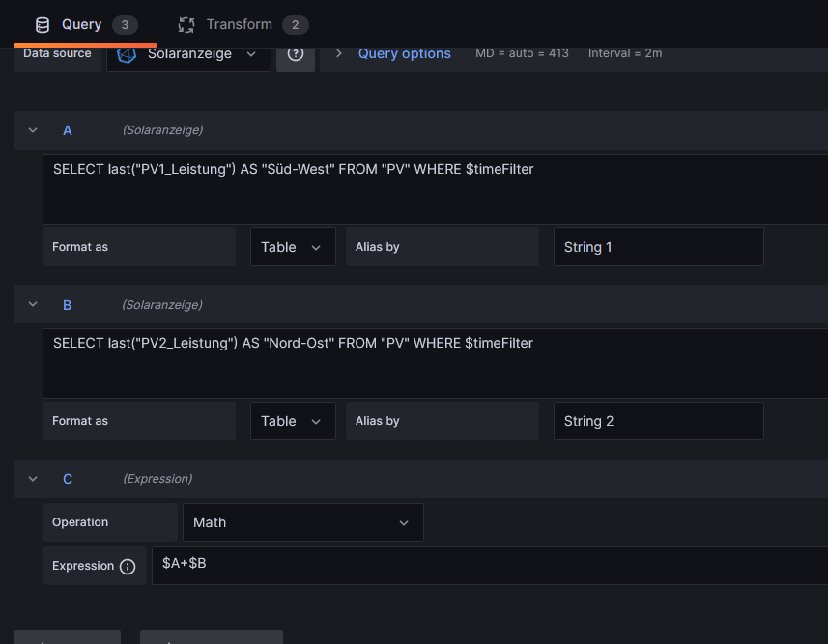Open the Math operation dropdown
The width and height of the screenshot is (828, 644).
coord(302,522)
